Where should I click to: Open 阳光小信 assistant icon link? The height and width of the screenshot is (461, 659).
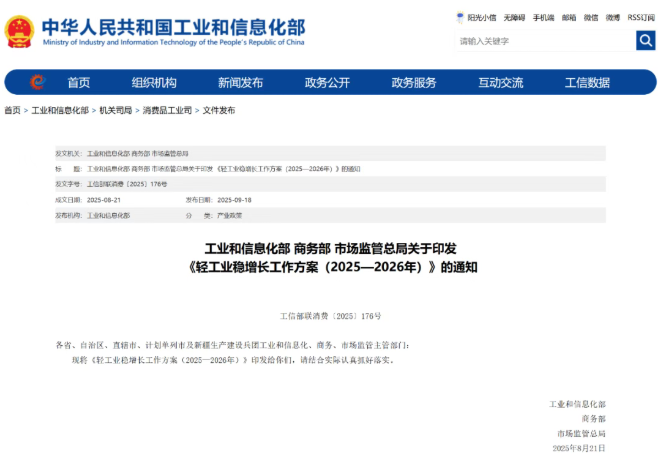click(x=480, y=17)
